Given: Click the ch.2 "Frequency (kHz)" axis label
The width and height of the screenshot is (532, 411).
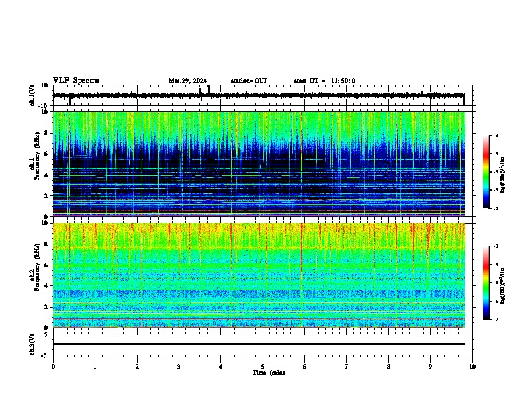Looking at the screenshot, I should pos(38,267).
